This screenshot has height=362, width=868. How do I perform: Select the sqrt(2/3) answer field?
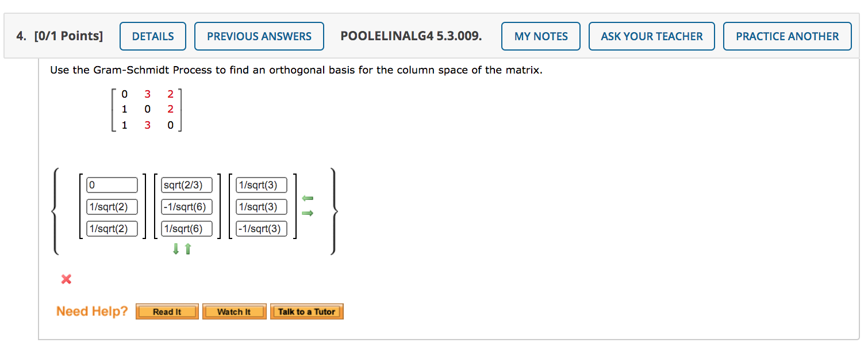[x=186, y=184]
